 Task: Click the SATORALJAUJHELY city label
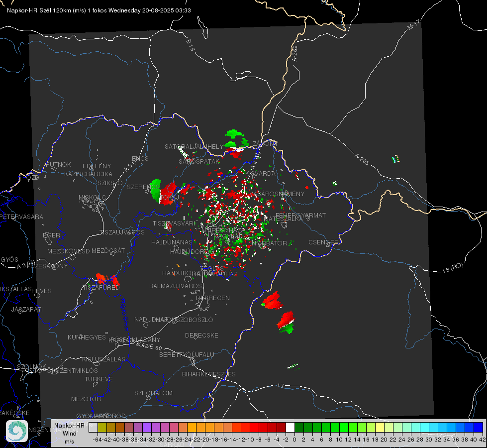click(194, 146)
